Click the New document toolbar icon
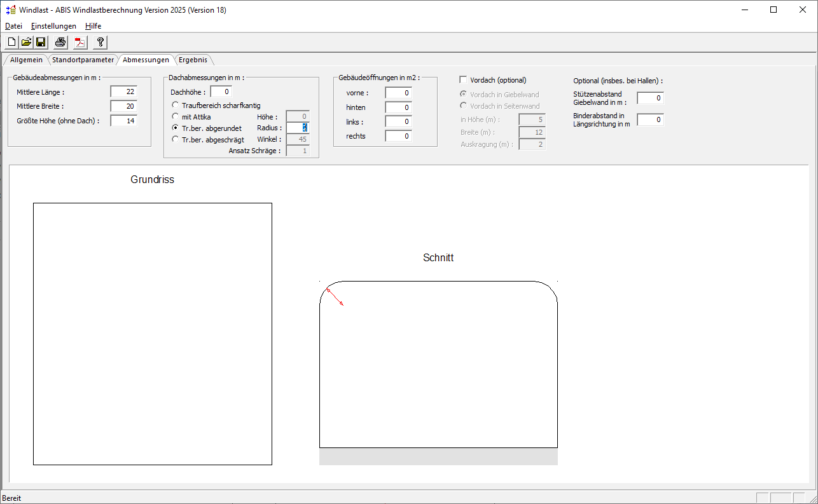Viewport: 818px width, 504px height. pyautogui.click(x=11, y=43)
